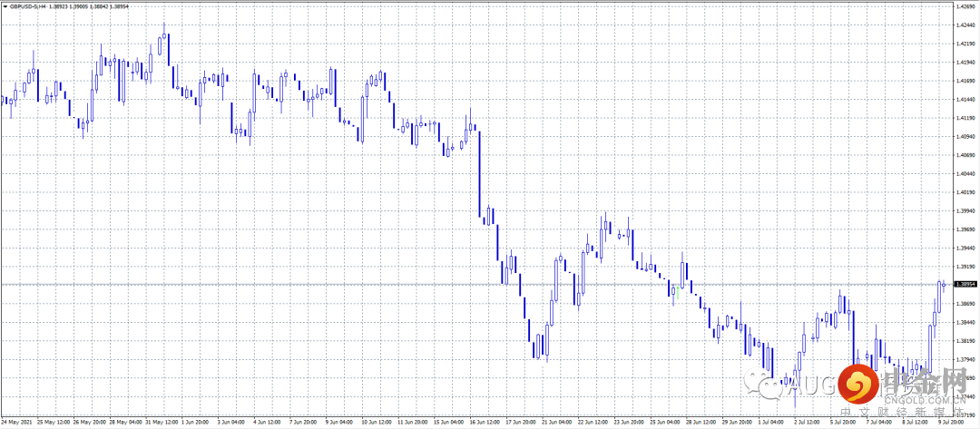Click the 28 May 04:00 time axis label
This screenshot has height=429, width=980.
(x=127, y=423)
